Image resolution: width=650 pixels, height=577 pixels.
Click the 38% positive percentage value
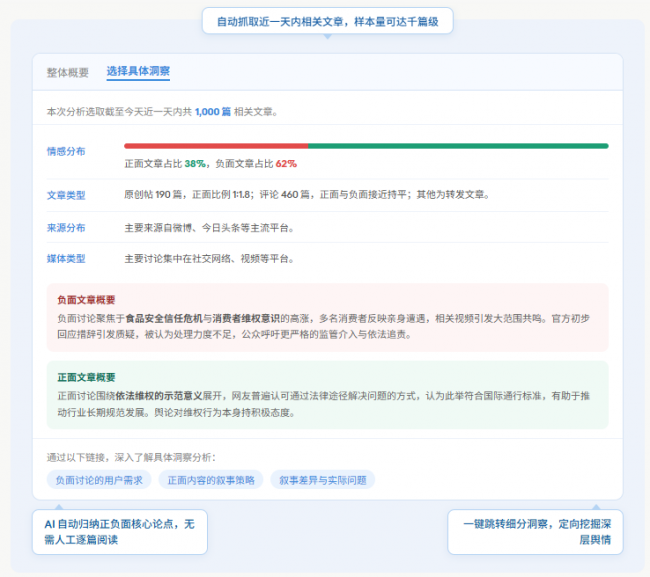(195, 164)
